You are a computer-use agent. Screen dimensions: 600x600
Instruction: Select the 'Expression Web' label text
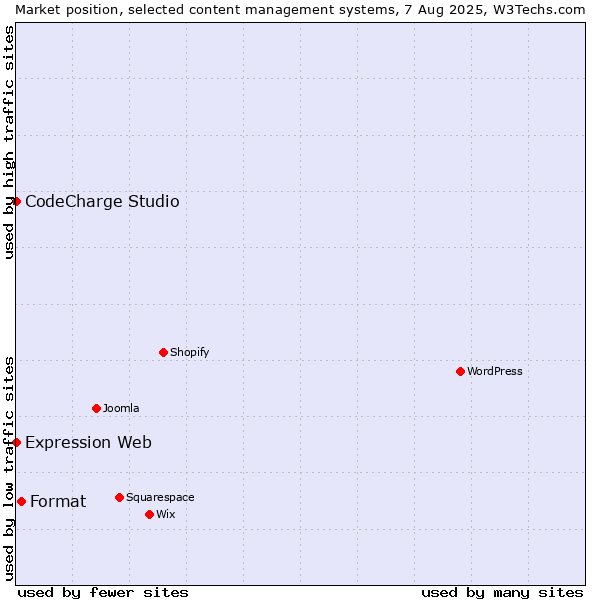coord(88,442)
